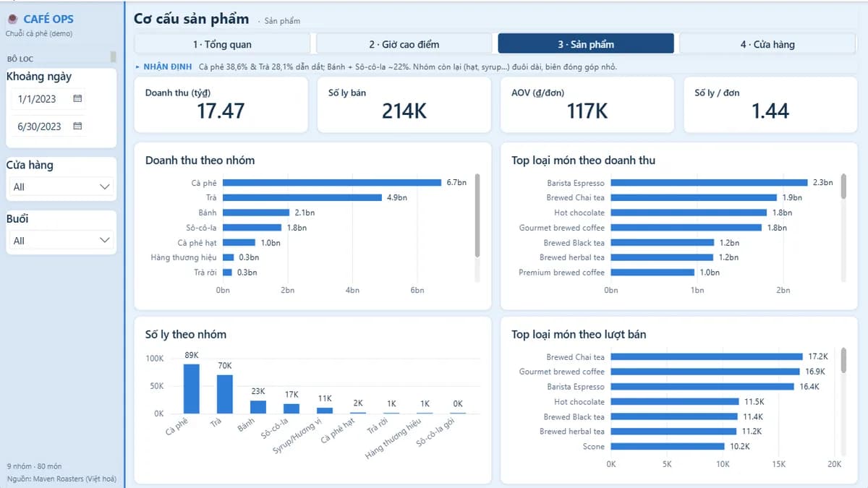This screenshot has width=868, height=488.
Task: Click the Doanh thu theo nhóm chart scrollbar
Action: (477, 215)
